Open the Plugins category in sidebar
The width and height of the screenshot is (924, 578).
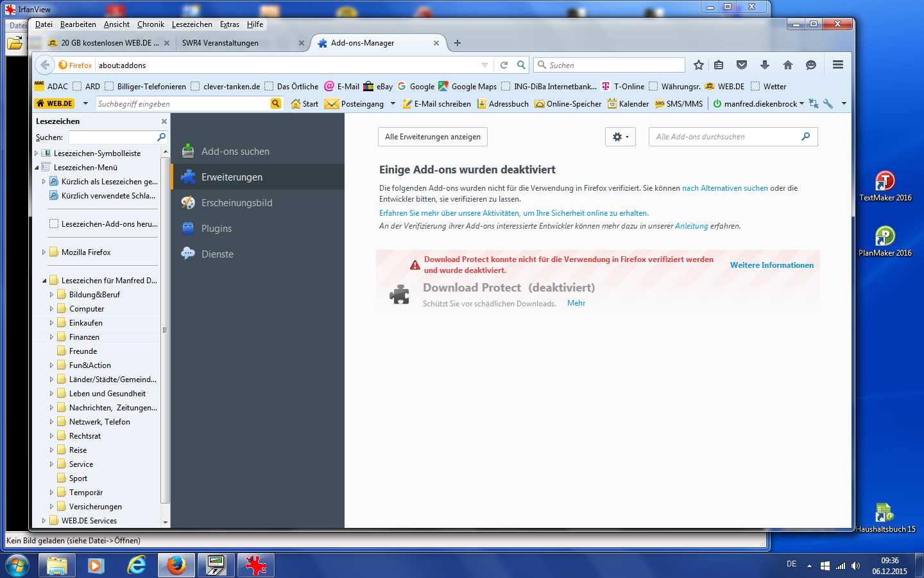(x=216, y=229)
